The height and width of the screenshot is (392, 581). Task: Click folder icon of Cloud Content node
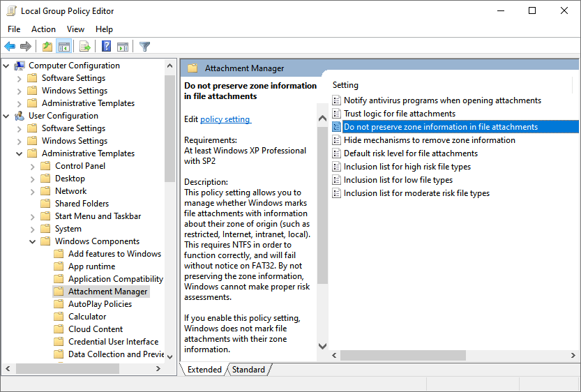point(59,329)
